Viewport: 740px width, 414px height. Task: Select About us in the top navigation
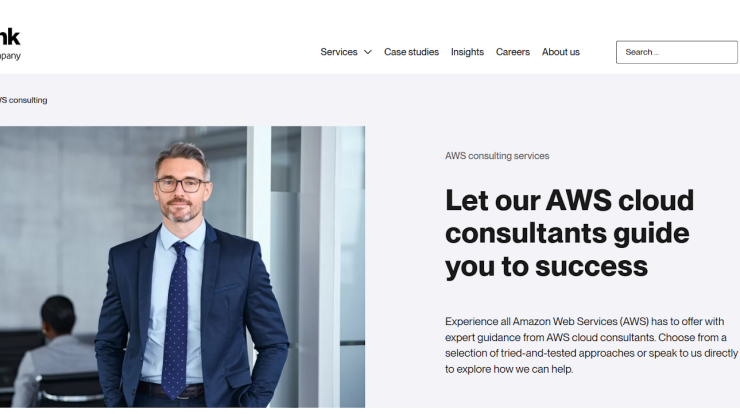561,52
